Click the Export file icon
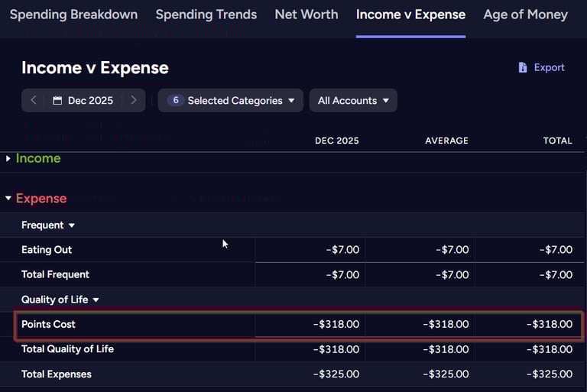 pos(523,67)
